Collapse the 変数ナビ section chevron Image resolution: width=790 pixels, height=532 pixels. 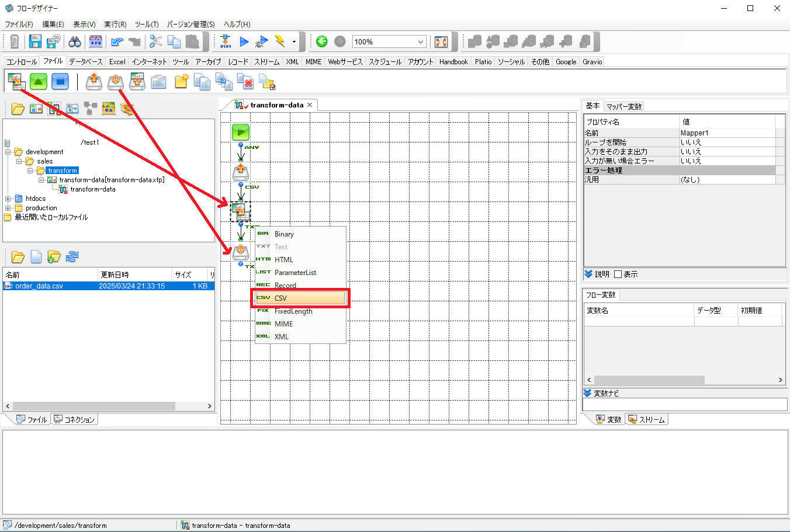pos(587,393)
